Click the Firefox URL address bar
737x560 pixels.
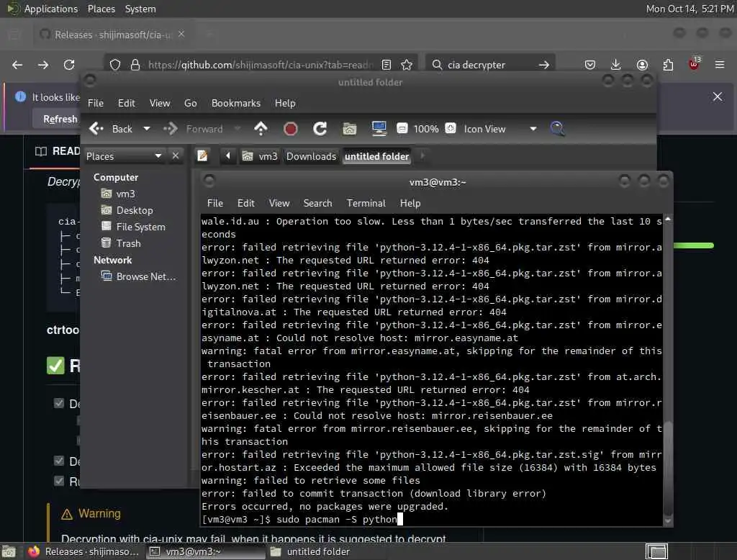[x=260, y=65]
